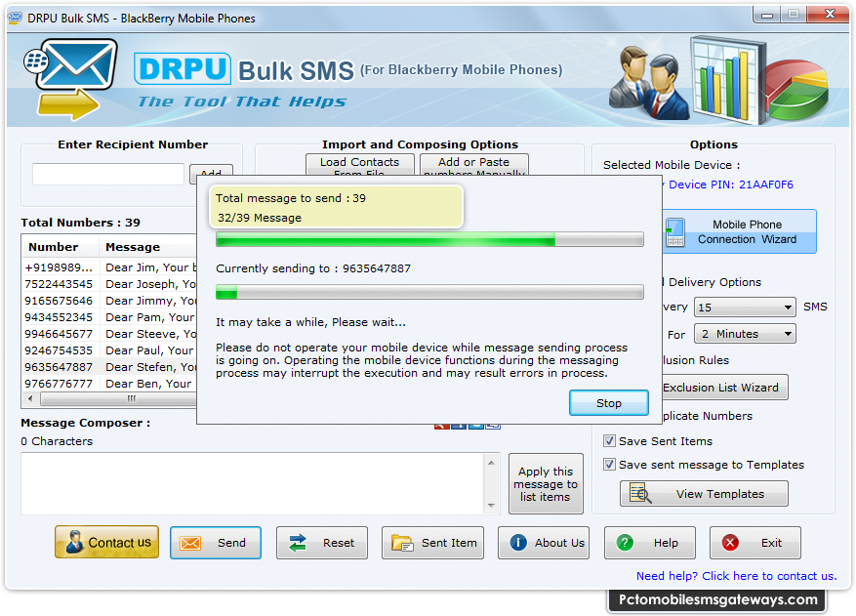Select the +9198989... first row
Image resolution: width=856 pixels, height=616 pixels.
click(x=109, y=267)
